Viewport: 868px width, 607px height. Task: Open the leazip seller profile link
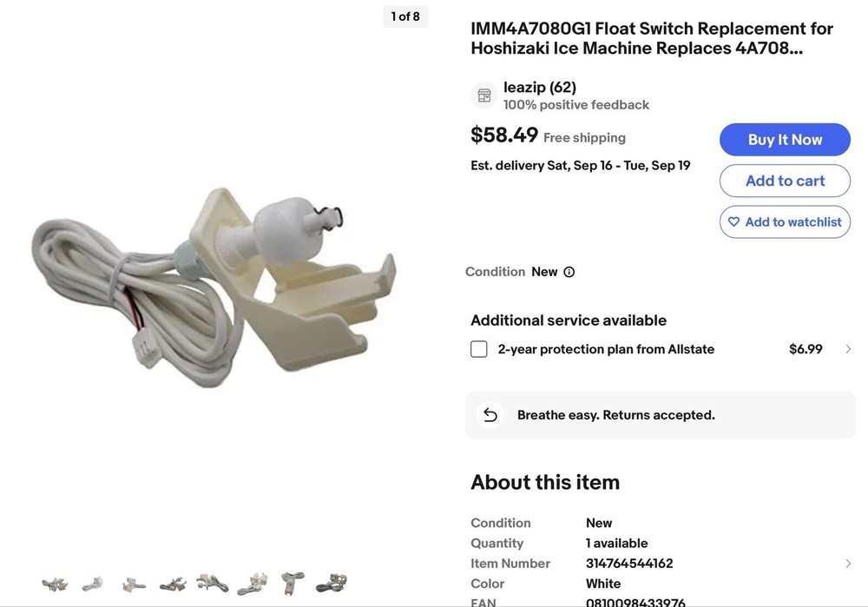coord(539,87)
